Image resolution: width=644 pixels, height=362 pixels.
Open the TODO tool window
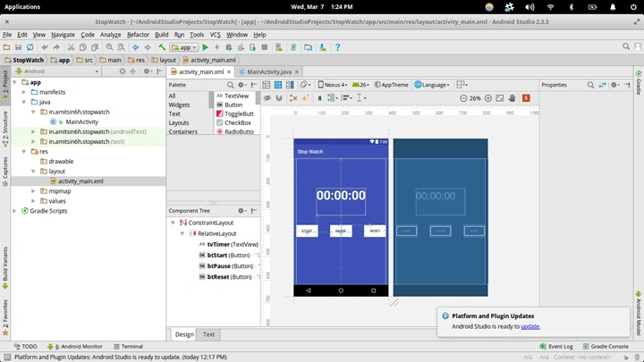click(x=25, y=347)
